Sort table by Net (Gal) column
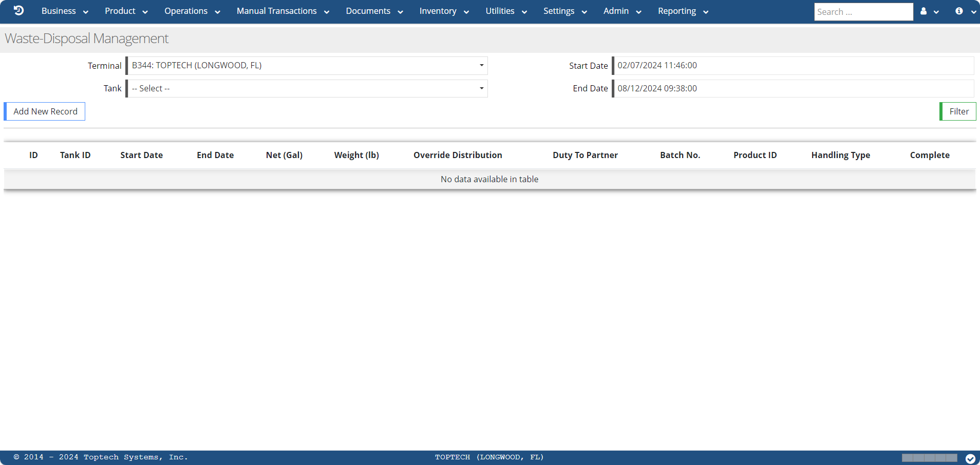The image size is (980, 465). click(x=284, y=155)
